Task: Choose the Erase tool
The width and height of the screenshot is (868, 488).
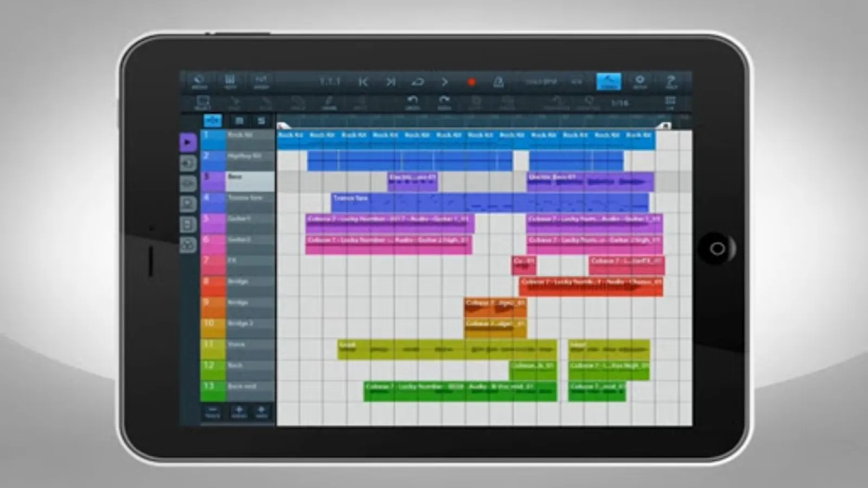Action: [297, 102]
